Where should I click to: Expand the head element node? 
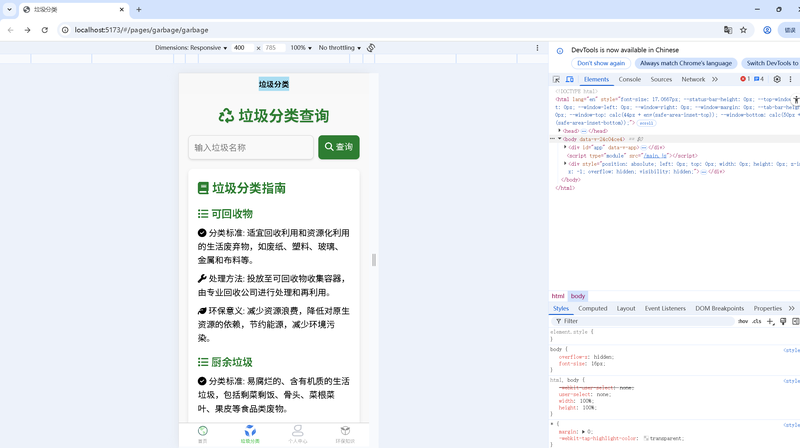click(560, 131)
